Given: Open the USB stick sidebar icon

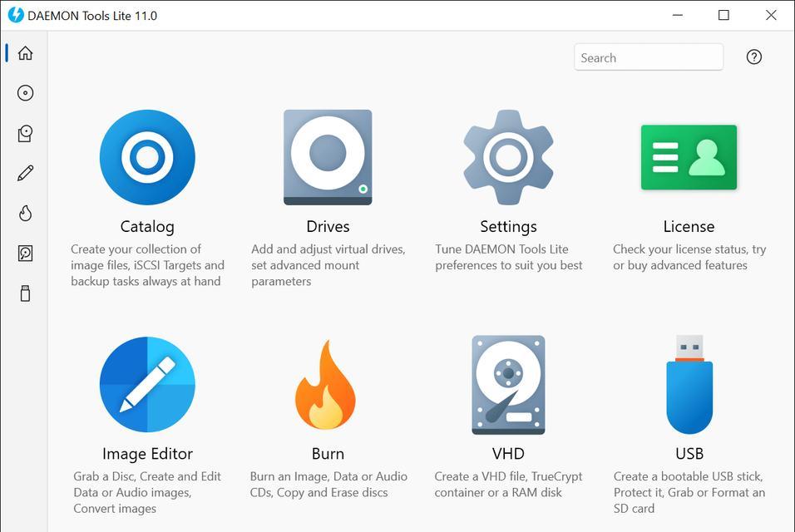Looking at the screenshot, I should 25,293.
